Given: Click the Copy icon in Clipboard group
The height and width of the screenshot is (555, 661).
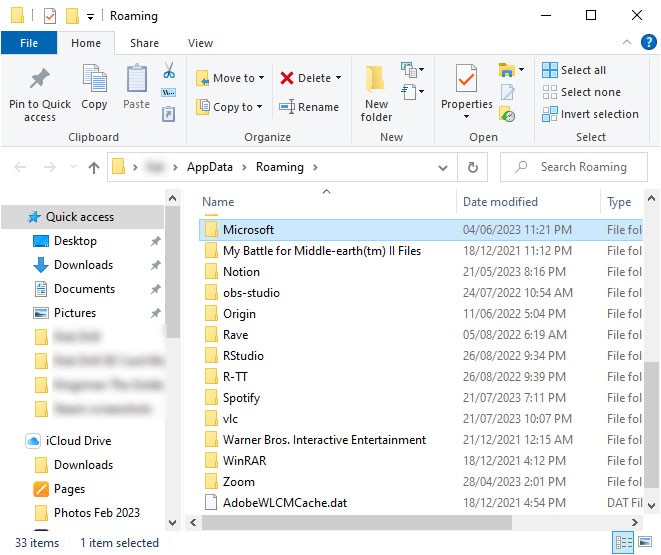Looking at the screenshot, I should 94,78.
